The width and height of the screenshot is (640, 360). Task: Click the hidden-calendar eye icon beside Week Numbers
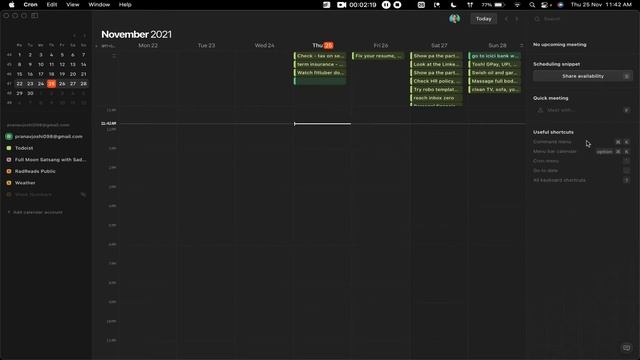[83, 195]
